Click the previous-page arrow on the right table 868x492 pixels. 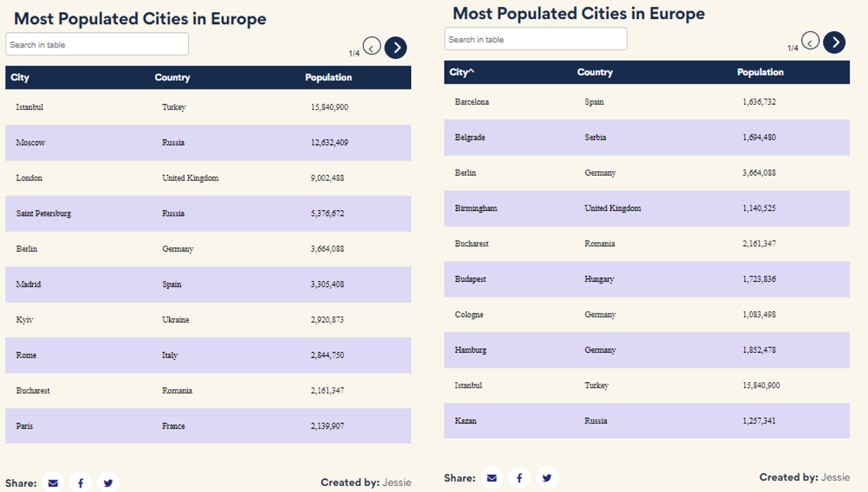pyautogui.click(x=810, y=42)
